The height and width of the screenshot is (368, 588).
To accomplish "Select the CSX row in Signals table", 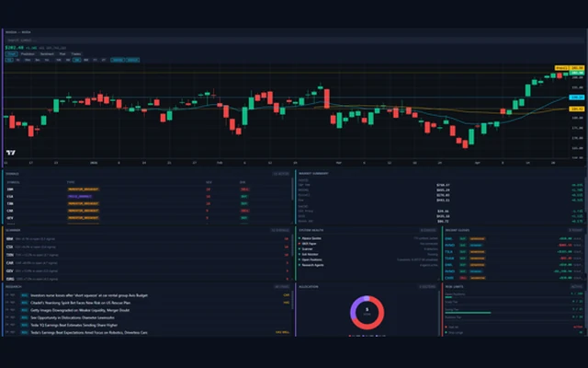I will pos(148,196).
